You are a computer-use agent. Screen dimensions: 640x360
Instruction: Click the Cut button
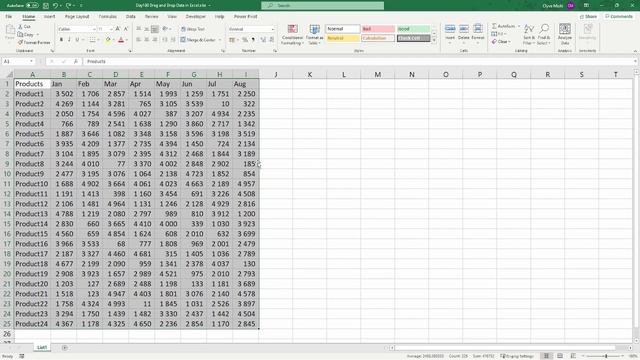pos(24,27)
